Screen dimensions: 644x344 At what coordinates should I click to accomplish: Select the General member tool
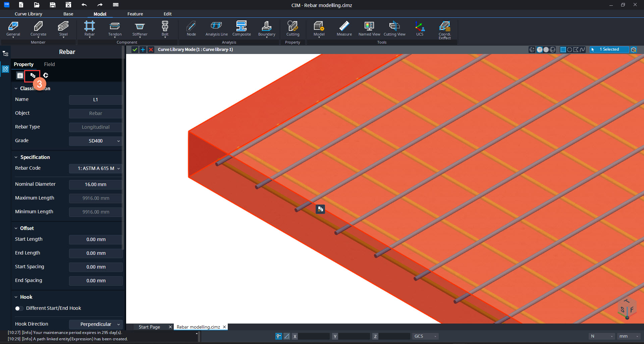click(13, 29)
